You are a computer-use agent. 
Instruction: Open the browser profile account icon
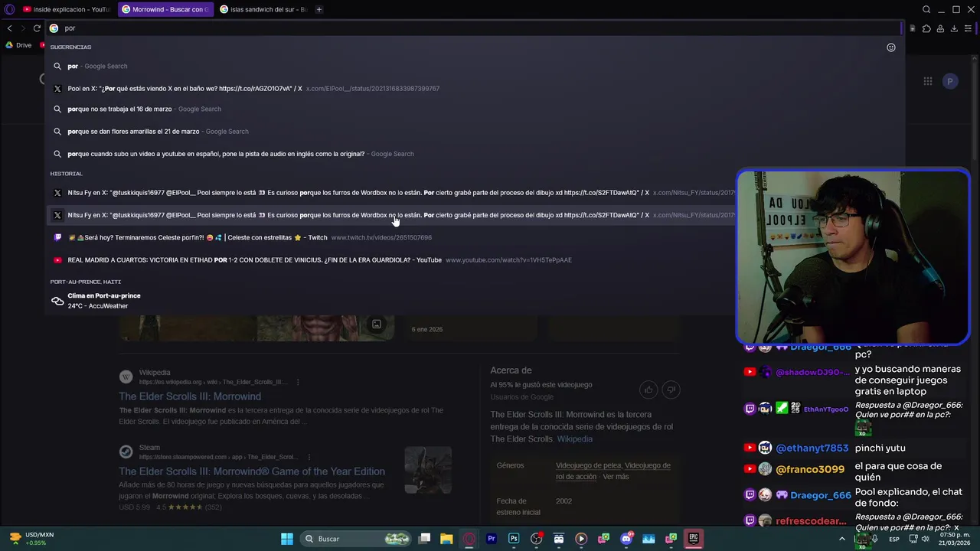[x=940, y=28]
